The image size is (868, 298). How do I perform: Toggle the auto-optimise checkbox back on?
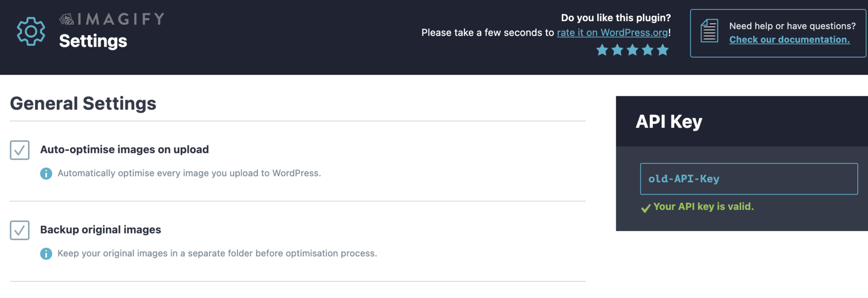pyautogui.click(x=19, y=149)
